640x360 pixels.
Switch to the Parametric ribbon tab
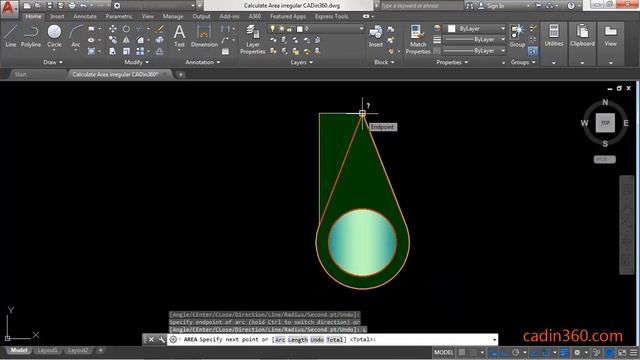119,16
